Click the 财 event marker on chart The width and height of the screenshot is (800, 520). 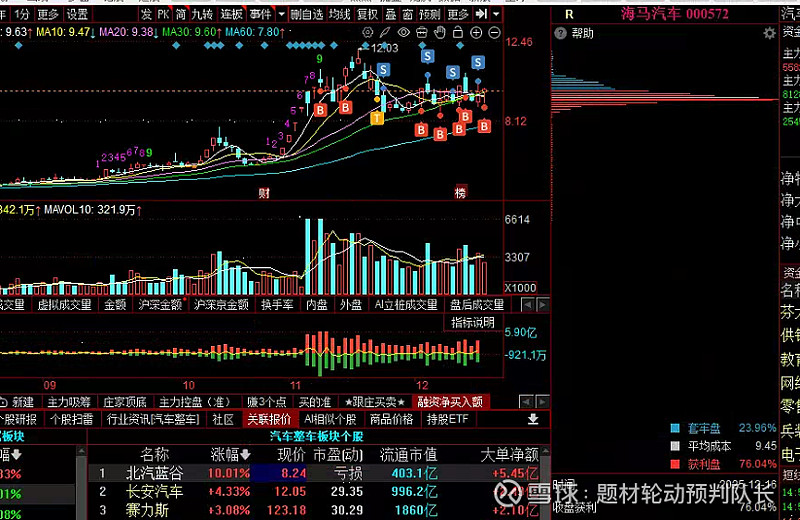(264, 193)
